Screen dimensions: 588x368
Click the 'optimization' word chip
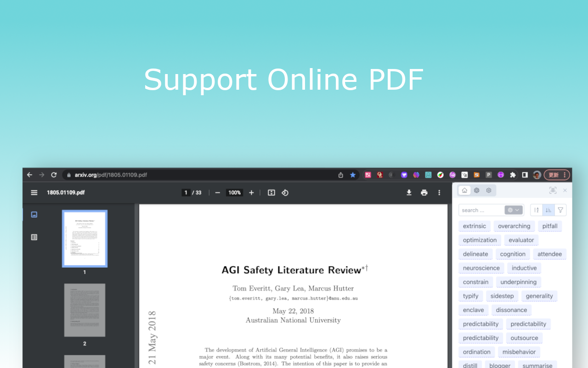[x=480, y=240]
